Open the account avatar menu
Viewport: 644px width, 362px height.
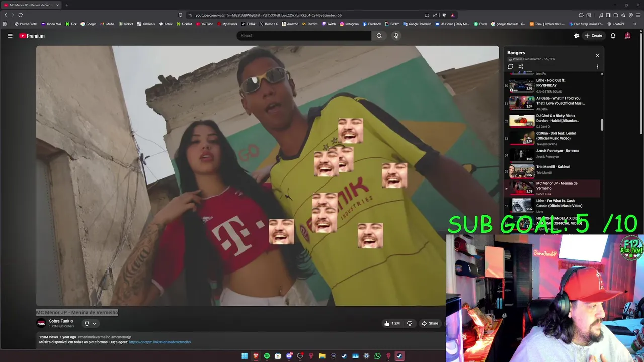[x=627, y=36]
